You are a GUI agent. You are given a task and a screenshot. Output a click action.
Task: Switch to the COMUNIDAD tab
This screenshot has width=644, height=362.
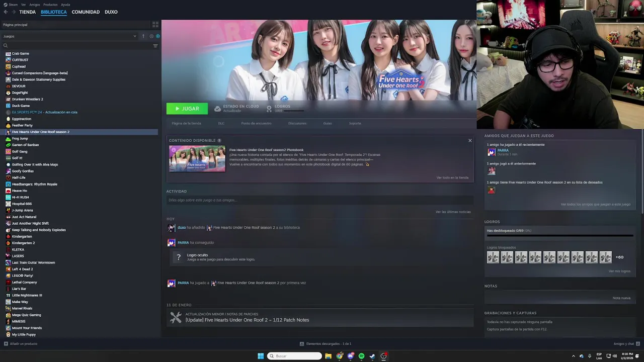tap(86, 12)
